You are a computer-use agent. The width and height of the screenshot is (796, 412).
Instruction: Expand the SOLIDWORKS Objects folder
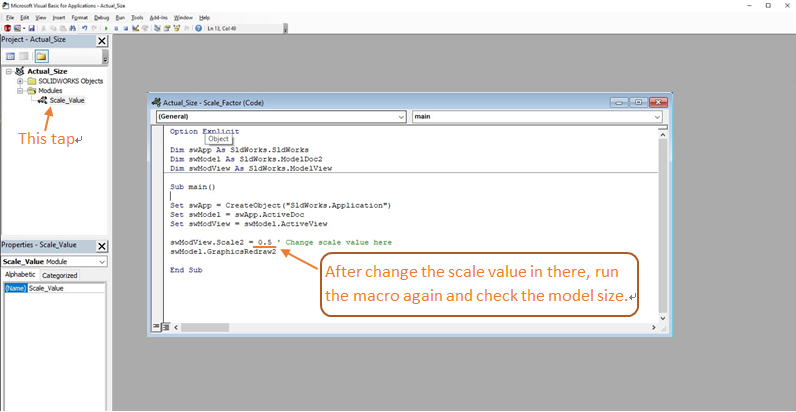[20, 81]
